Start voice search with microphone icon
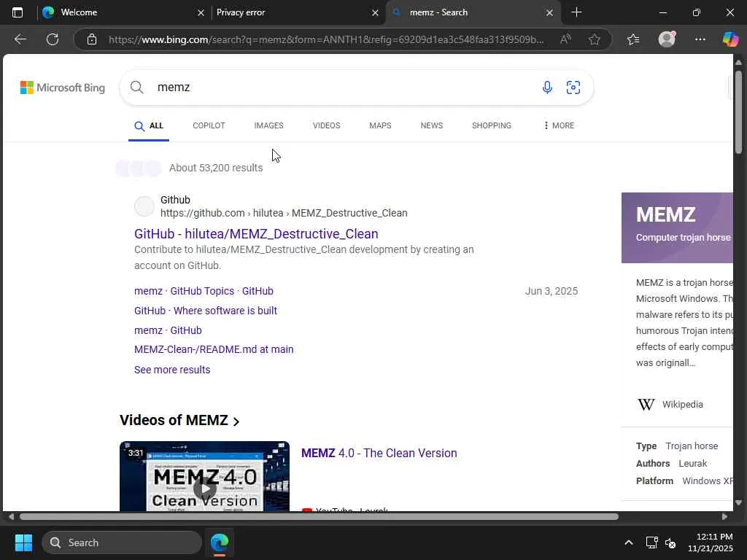The width and height of the screenshot is (747, 560). (547, 87)
